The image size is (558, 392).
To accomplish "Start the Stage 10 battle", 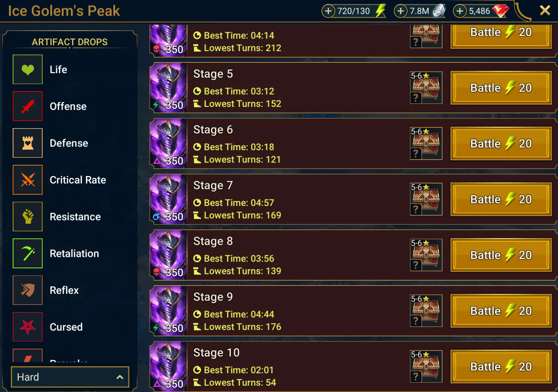I will (501, 367).
